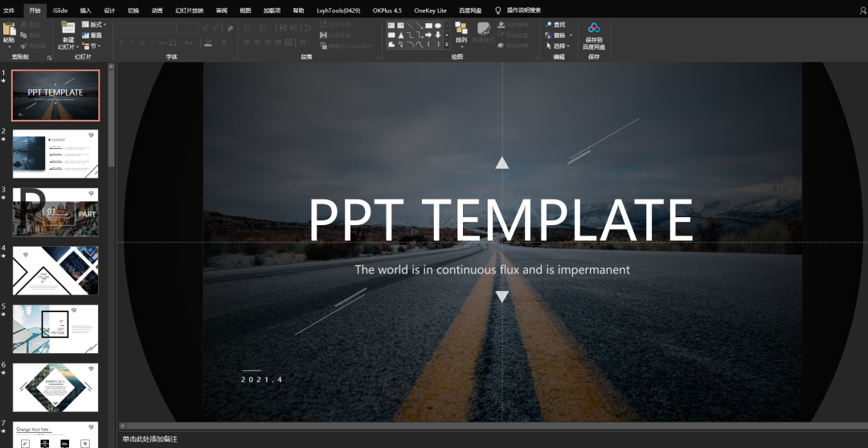Select the down arrow shape

pyautogui.click(x=438, y=35)
